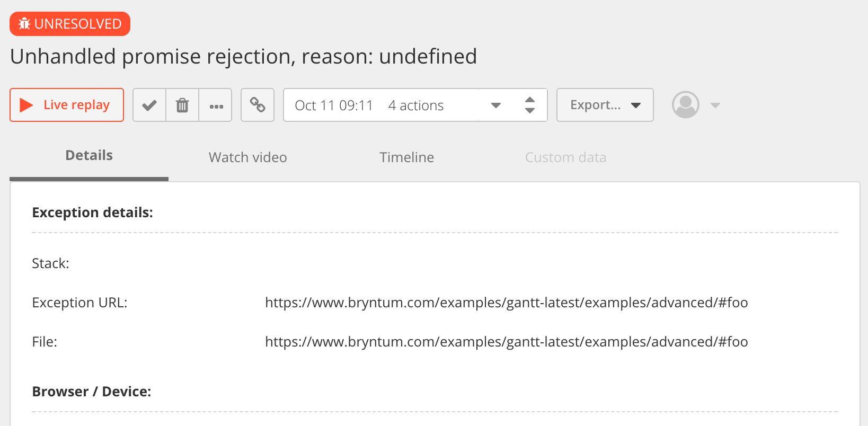Open the Timeline tab
868x426 pixels.
[406, 157]
